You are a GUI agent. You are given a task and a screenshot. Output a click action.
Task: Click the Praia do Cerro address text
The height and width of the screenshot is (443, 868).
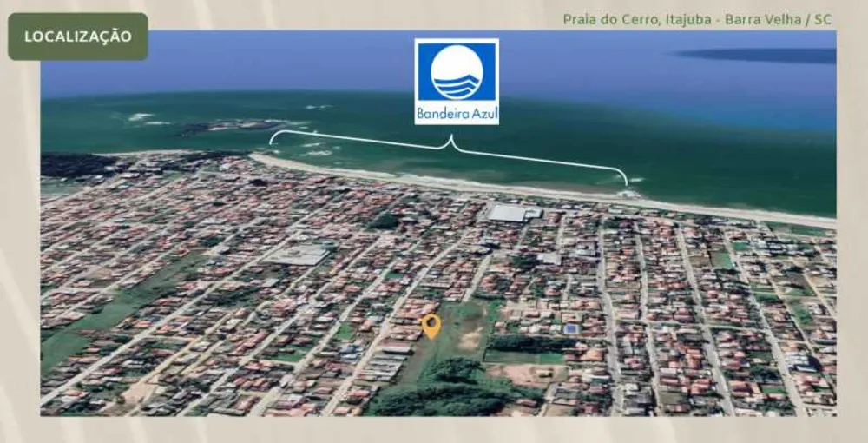point(697,19)
